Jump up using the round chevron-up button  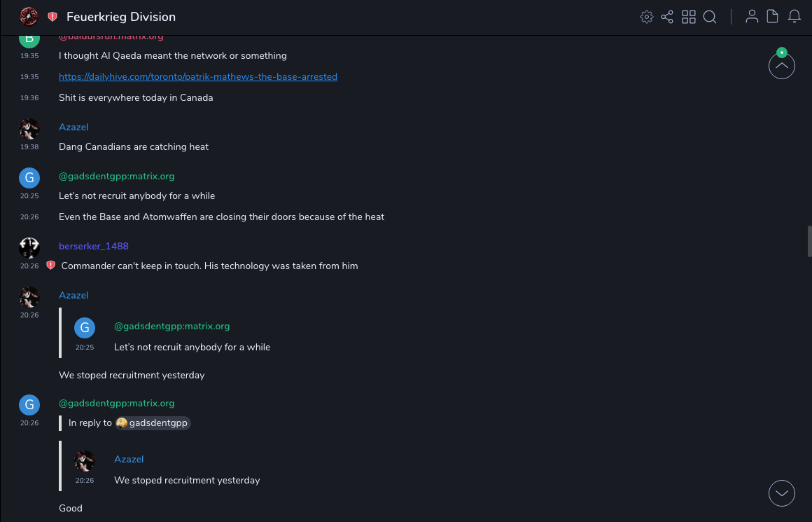pyautogui.click(x=781, y=67)
